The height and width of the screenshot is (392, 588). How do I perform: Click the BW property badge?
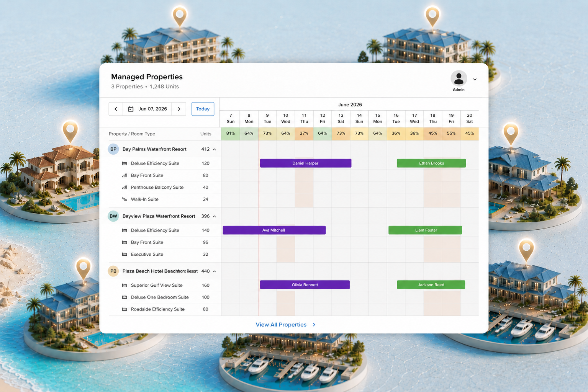coord(113,216)
